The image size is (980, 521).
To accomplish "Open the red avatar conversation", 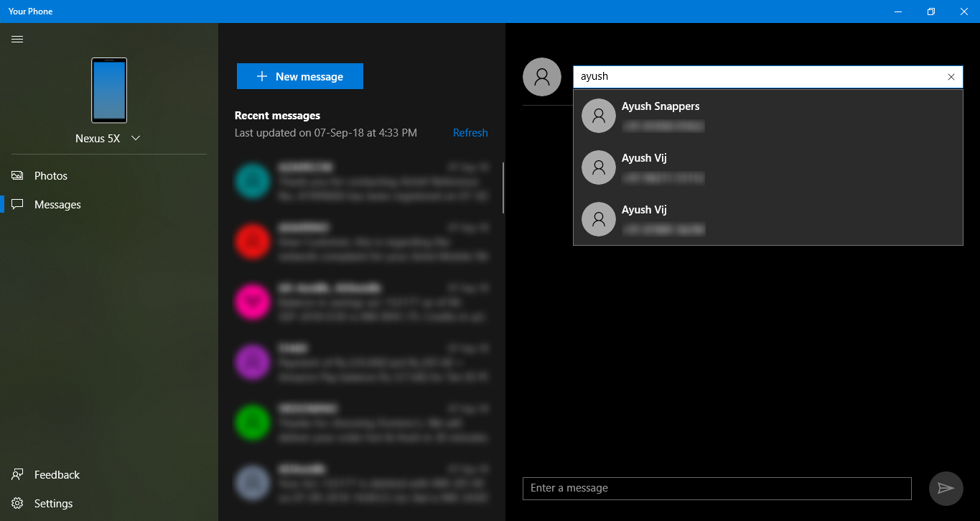I will pos(362,241).
